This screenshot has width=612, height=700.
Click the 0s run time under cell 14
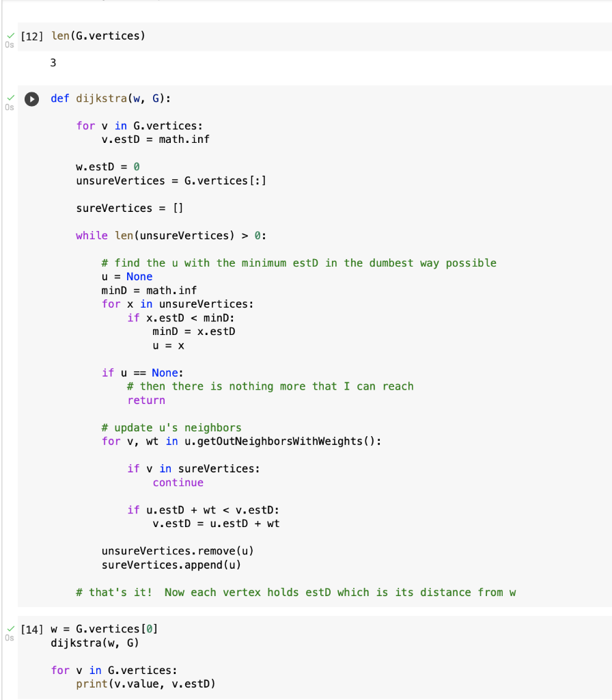pyautogui.click(x=10, y=638)
